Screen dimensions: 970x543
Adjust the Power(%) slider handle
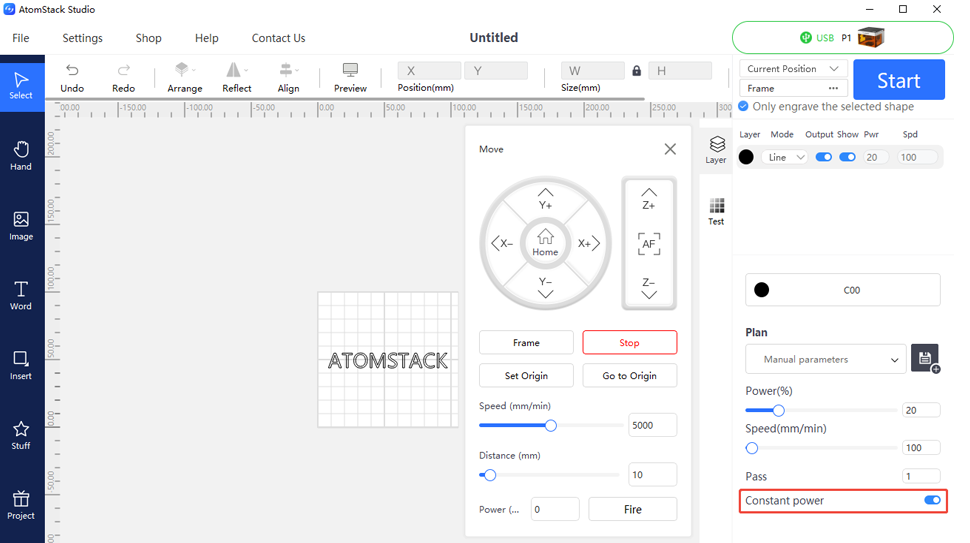pos(778,410)
